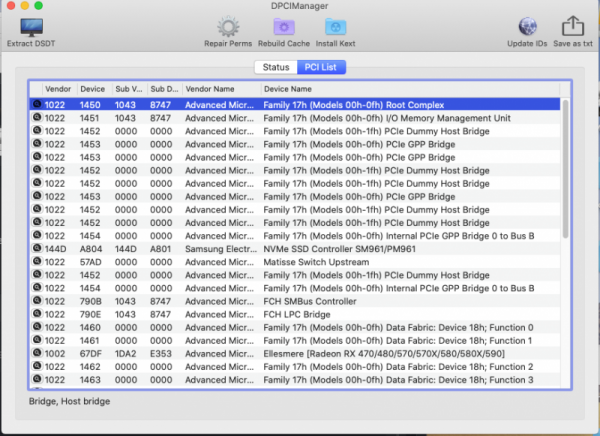Run Repair Perms from the toolbar

[x=228, y=27]
